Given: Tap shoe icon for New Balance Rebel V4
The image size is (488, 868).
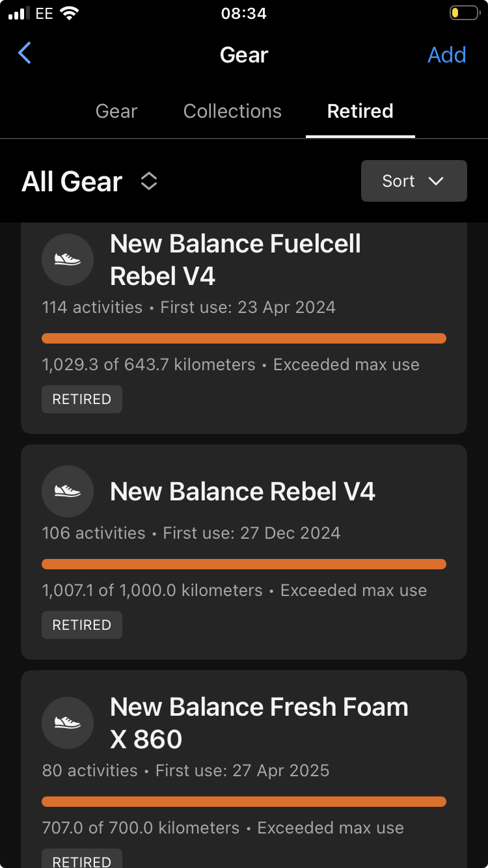Looking at the screenshot, I should click(68, 491).
